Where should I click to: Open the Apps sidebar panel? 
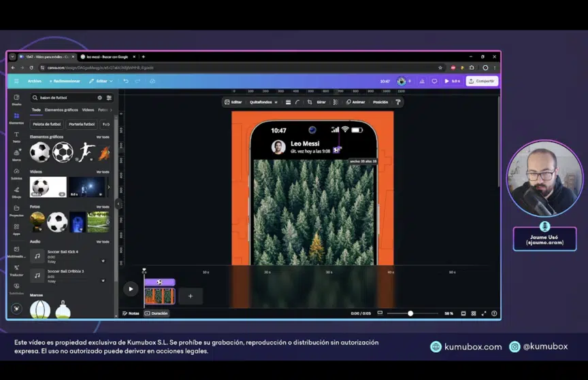click(16, 229)
